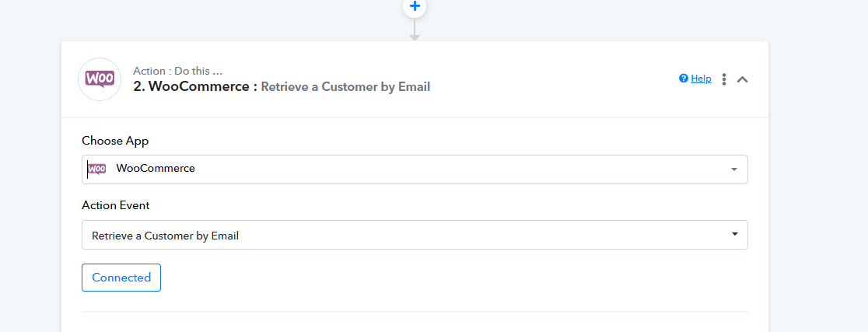Click the WooCommerce icon inside Choose App field
This screenshot has width=868, height=332.
tap(97, 169)
